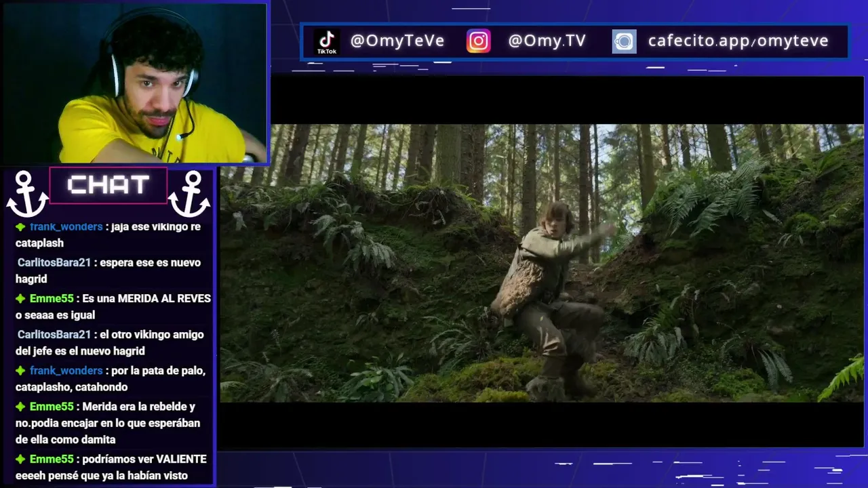Image resolution: width=868 pixels, height=488 pixels.
Task: Click the TikTok logo icon
Action: tap(327, 41)
